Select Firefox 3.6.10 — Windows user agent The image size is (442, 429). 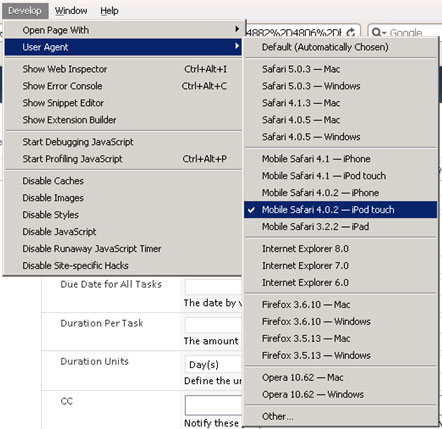click(340, 322)
